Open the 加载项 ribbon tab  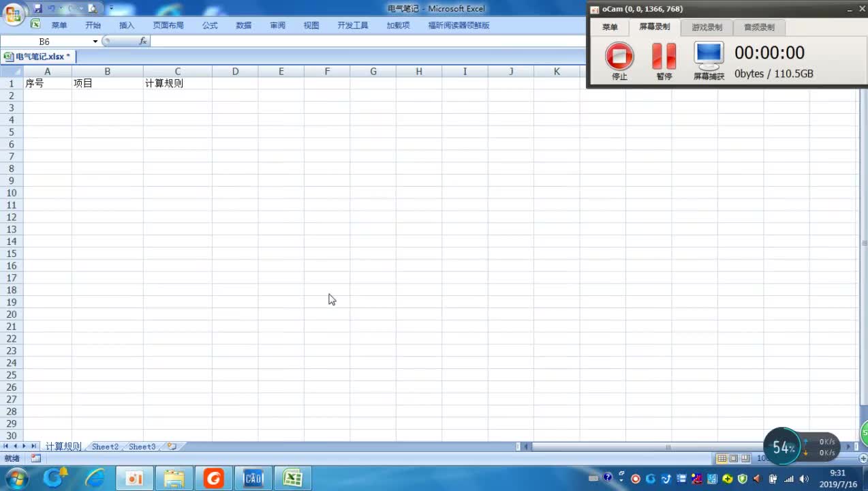tap(398, 25)
